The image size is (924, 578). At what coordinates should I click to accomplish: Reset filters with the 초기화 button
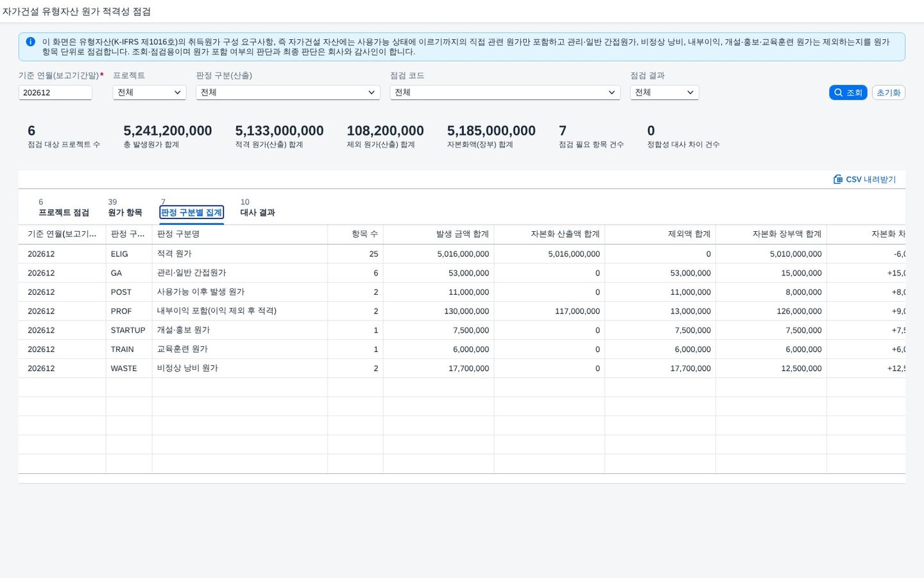click(x=888, y=92)
